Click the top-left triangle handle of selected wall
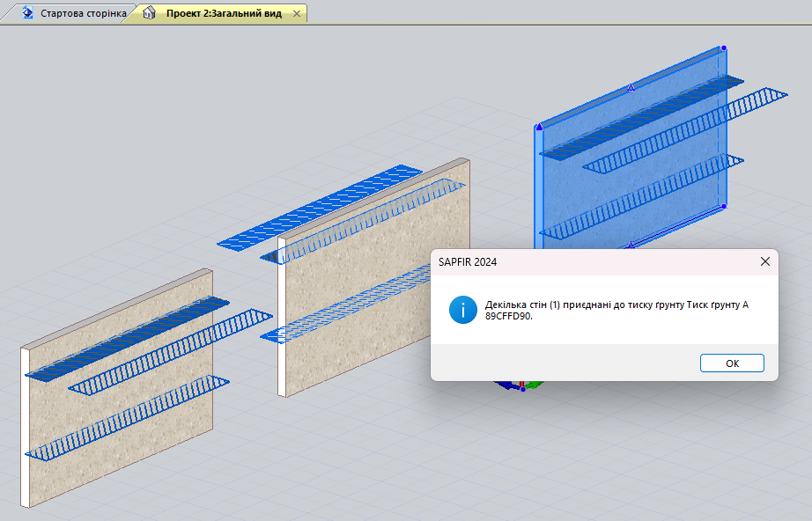The height and width of the screenshot is (521, 812). [539, 128]
